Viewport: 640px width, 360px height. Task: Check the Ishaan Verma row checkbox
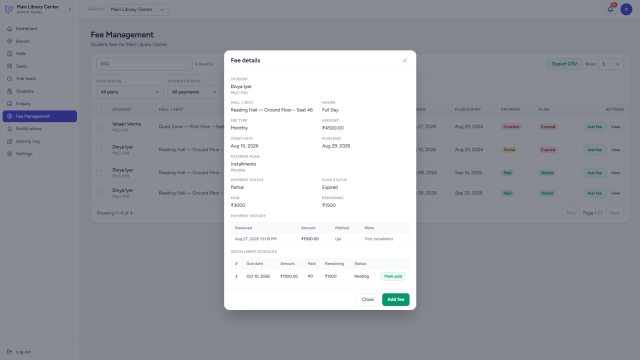(99, 127)
